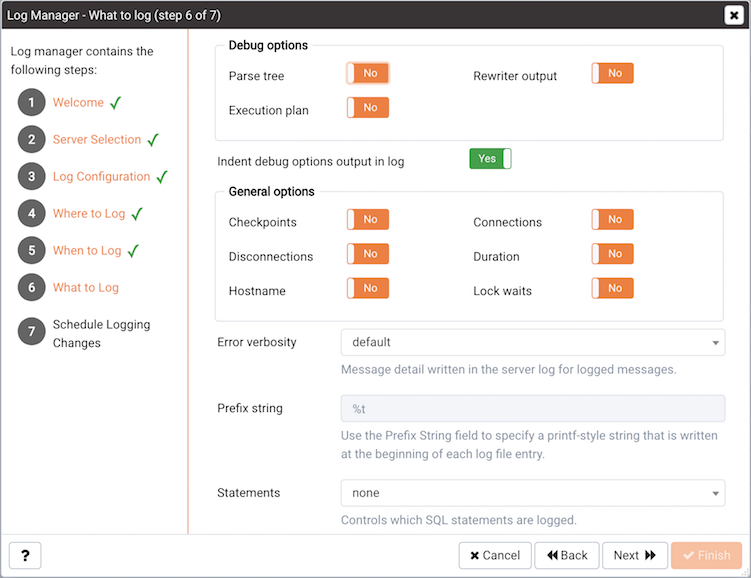This screenshot has width=751, height=578.
Task: Click the 'Statements' label
Action: tap(249, 493)
